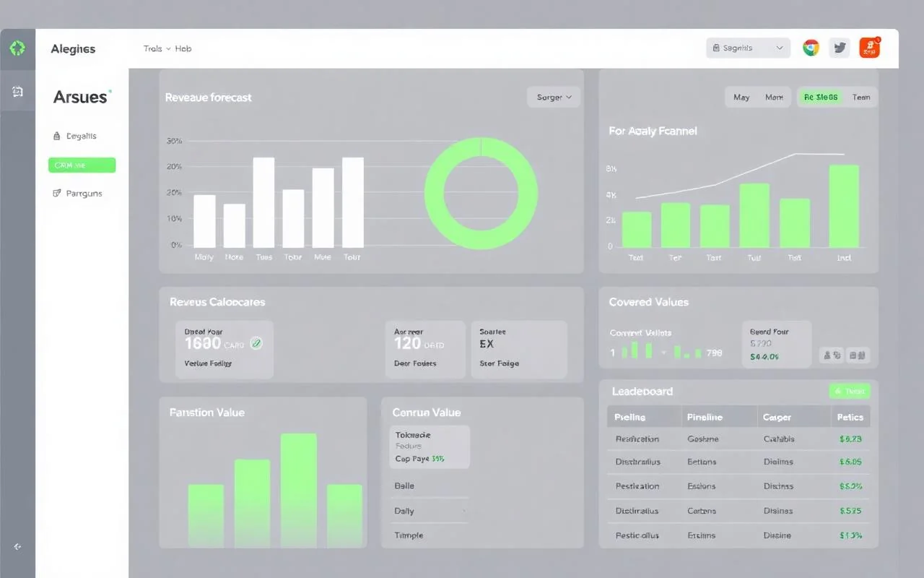Open the Trals dropdown in top navigation
This screenshot has height=578, width=924.
tap(157, 48)
